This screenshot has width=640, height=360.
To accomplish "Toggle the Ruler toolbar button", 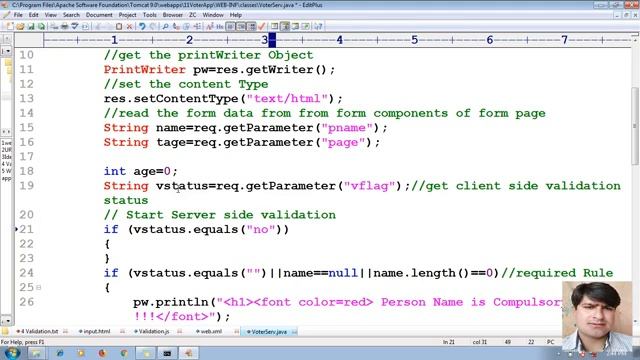I will pos(251,27).
